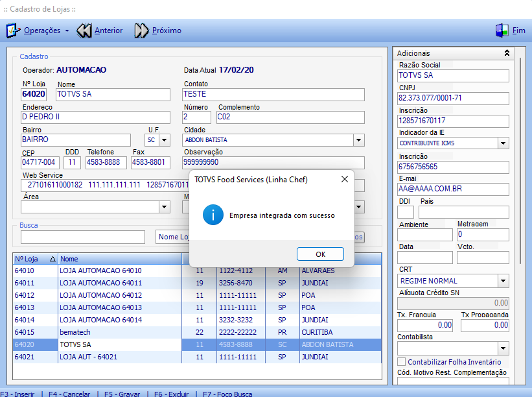Click the Fim link
The image size is (532, 397).
[x=519, y=30]
